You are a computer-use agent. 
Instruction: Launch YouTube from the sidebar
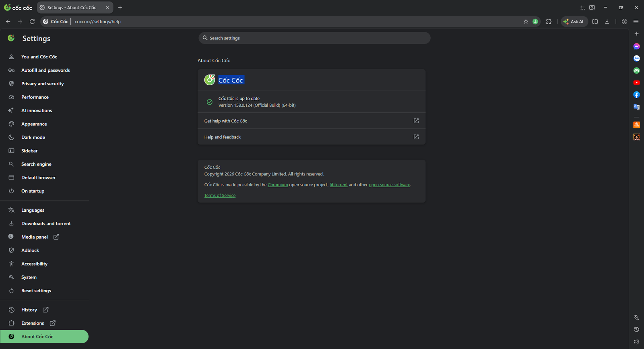point(636,83)
